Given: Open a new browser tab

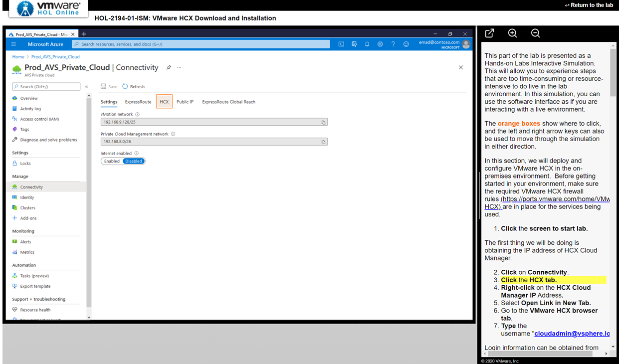Looking at the screenshot, I should (84, 34).
